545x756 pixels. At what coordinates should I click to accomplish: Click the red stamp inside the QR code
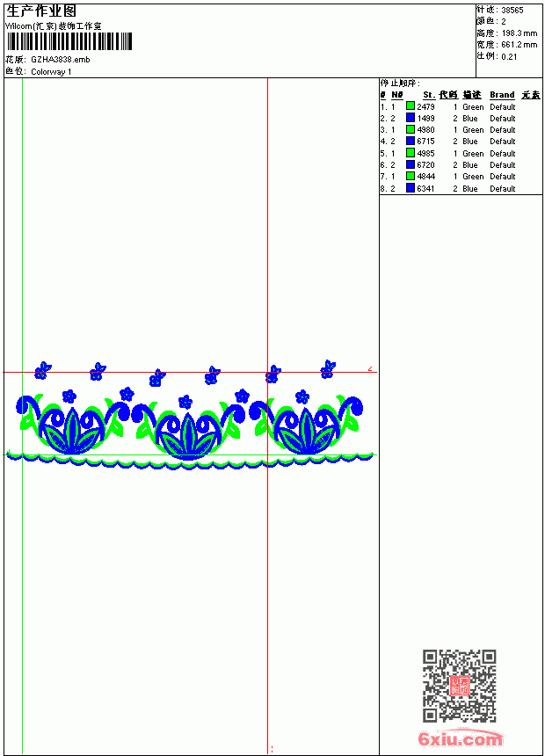[459, 686]
